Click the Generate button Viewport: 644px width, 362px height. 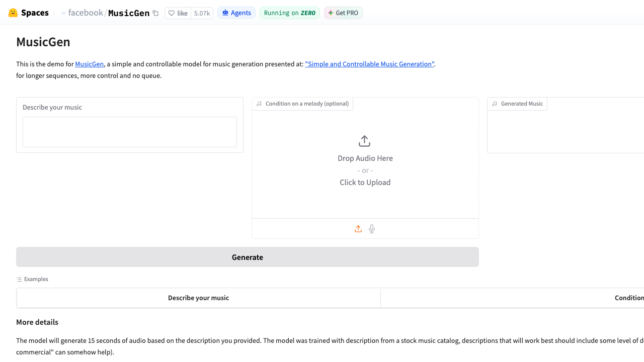(x=248, y=257)
